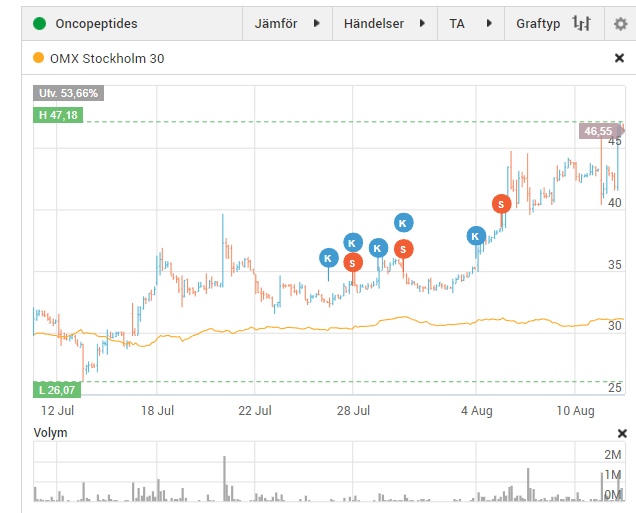Remove the OMX Stockholm 30 comparison
This screenshot has height=513, width=636.
click(x=619, y=58)
